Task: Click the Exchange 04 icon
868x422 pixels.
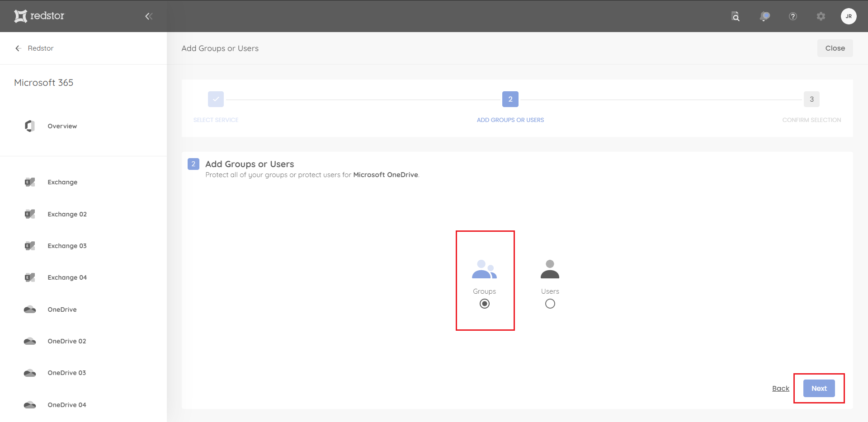Action: (30, 277)
